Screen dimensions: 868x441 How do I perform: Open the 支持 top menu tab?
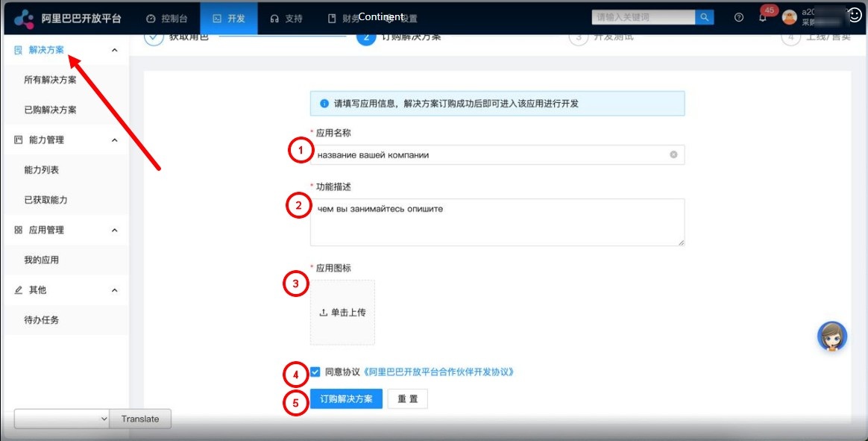[x=286, y=18]
